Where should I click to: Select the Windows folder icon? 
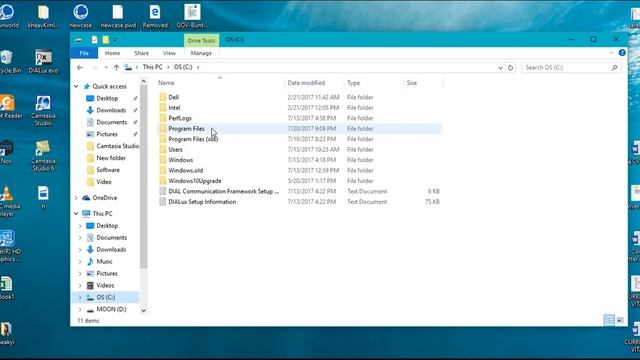162,160
